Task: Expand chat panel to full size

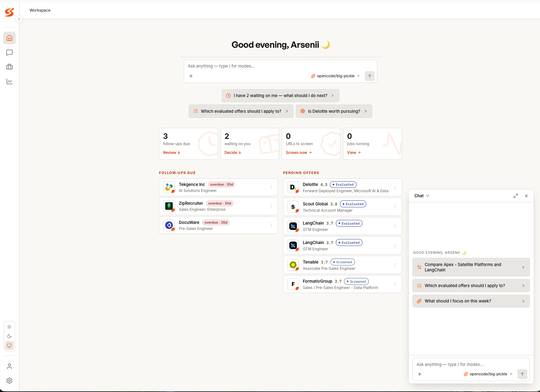Action: (515, 196)
